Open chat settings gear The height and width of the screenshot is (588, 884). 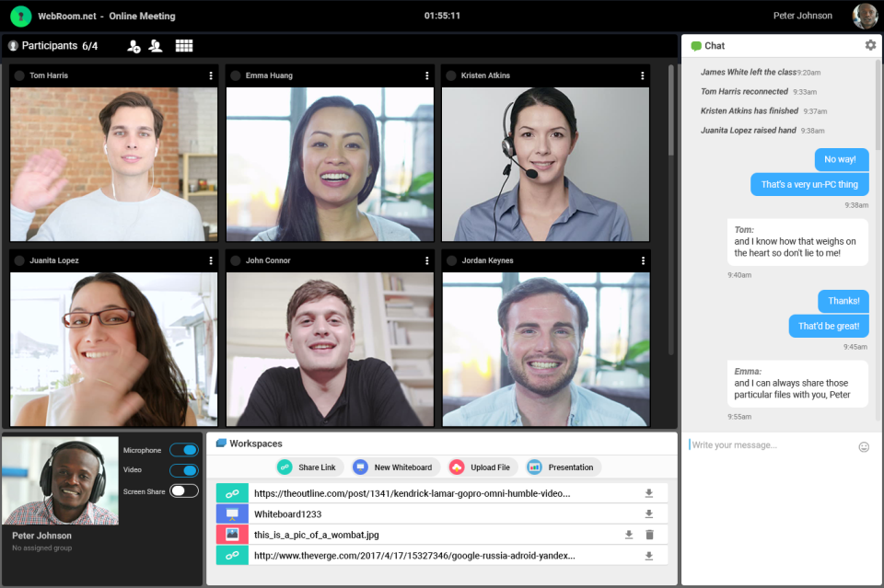(870, 45)
